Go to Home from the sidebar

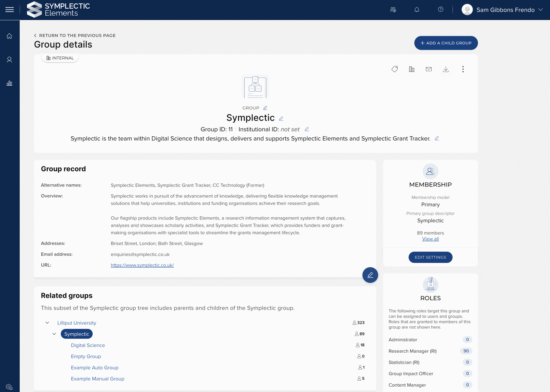click(10, 36)
